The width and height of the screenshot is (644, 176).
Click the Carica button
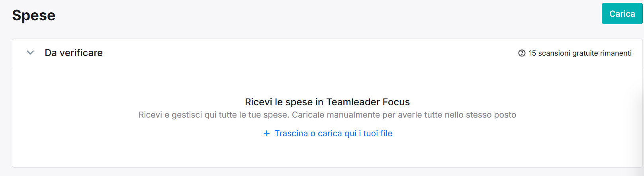coord(622,14)
